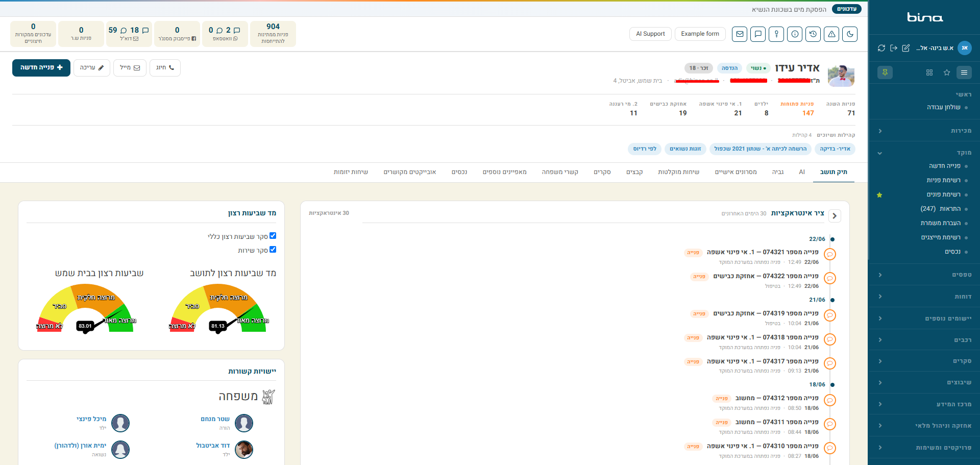Switch to the סקרים tab
The image size is (980, 465).
click(x=602, y=172)
